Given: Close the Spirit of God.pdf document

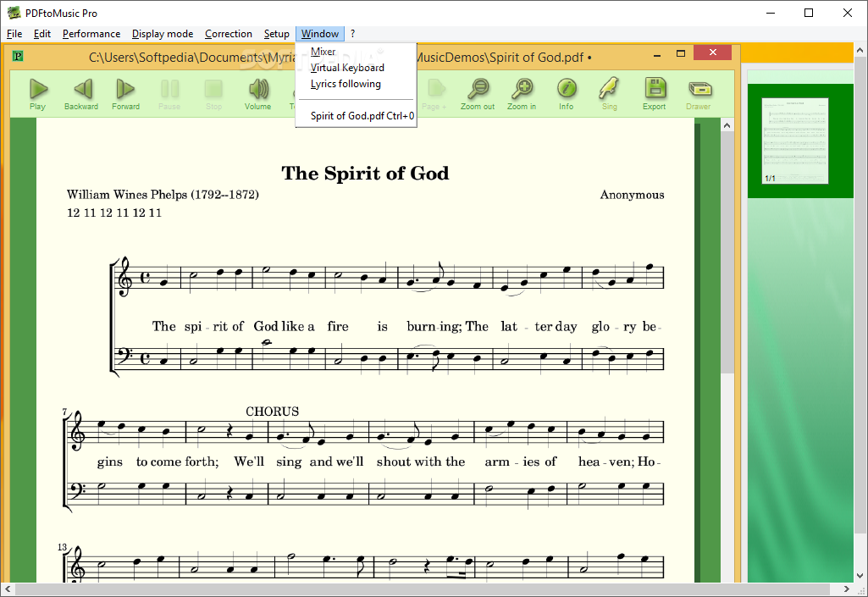Looking at the screenshot, I should pos(712,53).
